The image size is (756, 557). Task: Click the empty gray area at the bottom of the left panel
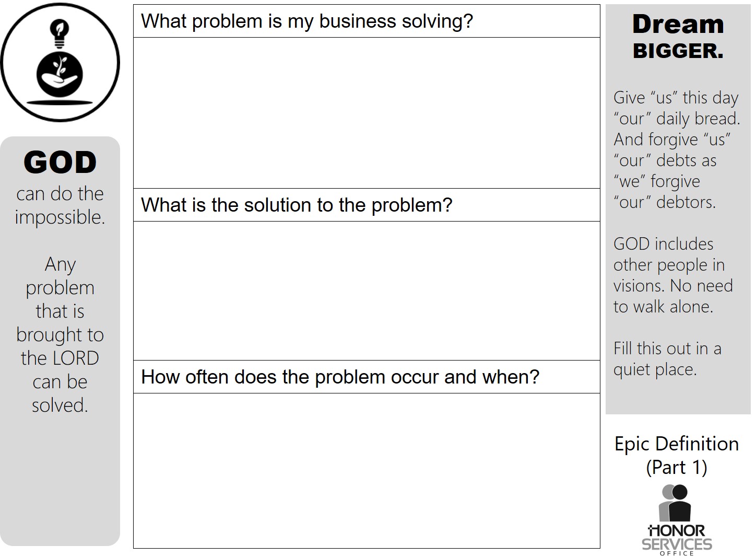[60, 481]
